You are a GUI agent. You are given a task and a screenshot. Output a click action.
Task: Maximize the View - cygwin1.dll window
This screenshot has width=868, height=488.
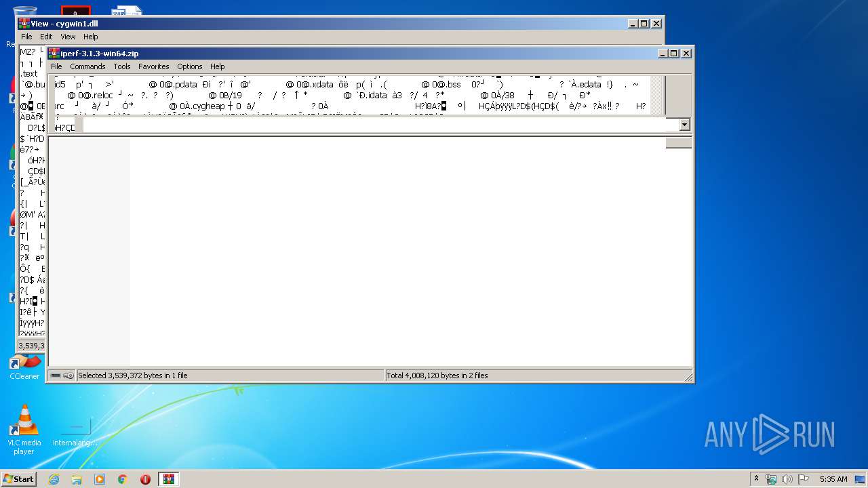click(x=644, y=23)
